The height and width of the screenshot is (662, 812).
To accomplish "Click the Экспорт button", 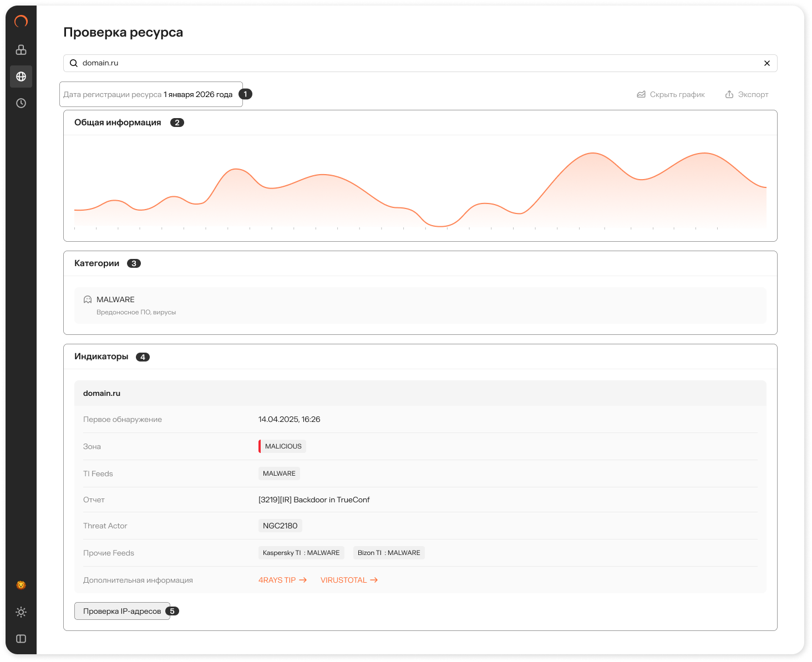I will click(747, 95).
